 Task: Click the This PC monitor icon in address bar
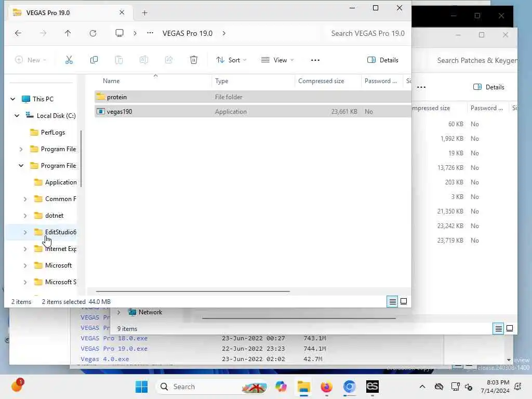(x=119, y=33)
